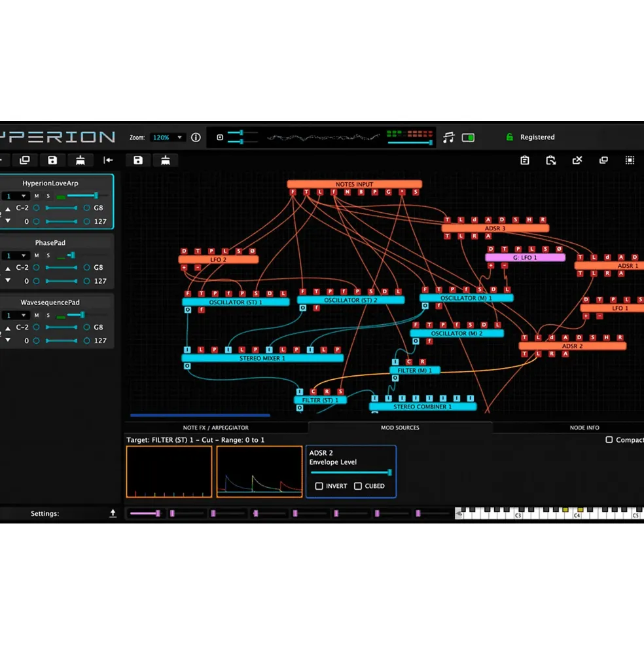Open the info icon next to Zoom

(x=196, y=138)
